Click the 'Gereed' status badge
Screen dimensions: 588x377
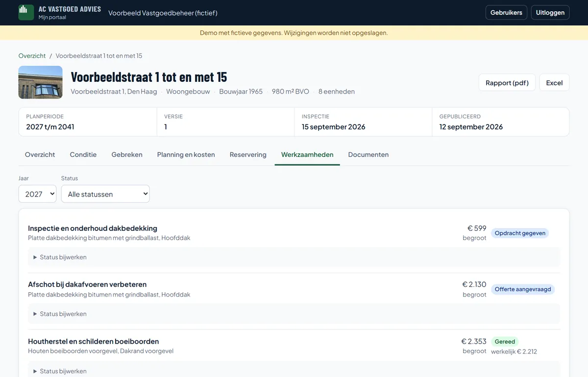tap(505, 341)
